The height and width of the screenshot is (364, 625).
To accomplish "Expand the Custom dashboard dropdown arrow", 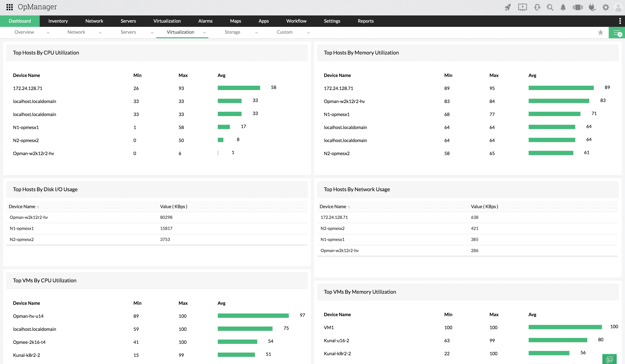I will click(309, 33).
